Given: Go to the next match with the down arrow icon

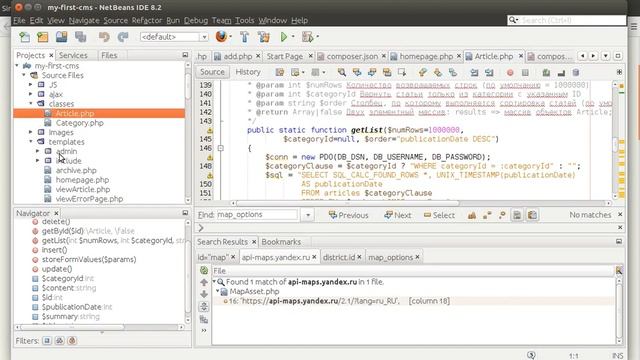Looking at the screenshot, I should tap(204, 294).
